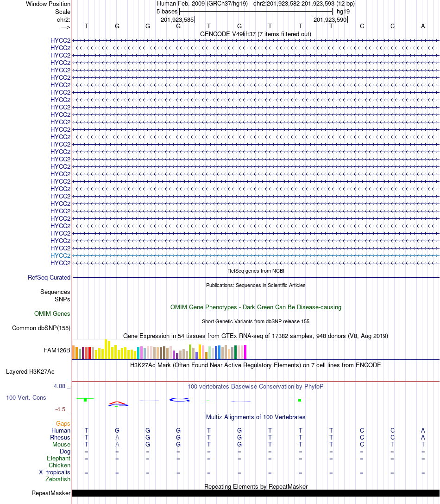Click the Common dbSNP(155) track label

41,328
